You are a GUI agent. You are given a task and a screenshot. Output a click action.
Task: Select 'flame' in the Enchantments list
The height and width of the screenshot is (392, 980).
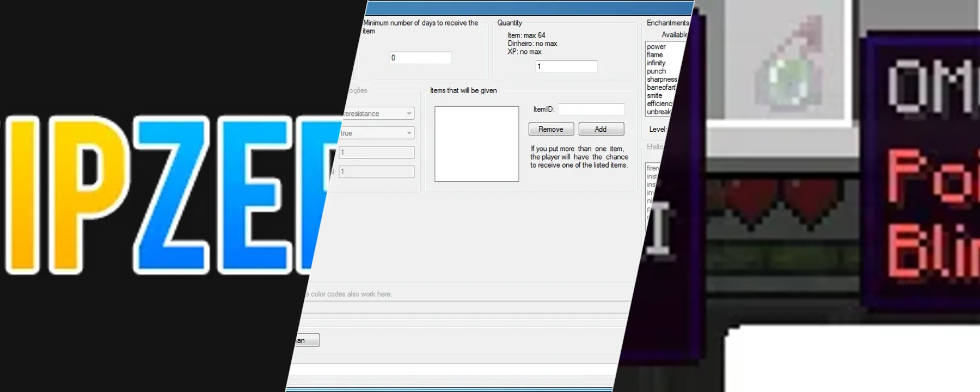coord(655,55)
